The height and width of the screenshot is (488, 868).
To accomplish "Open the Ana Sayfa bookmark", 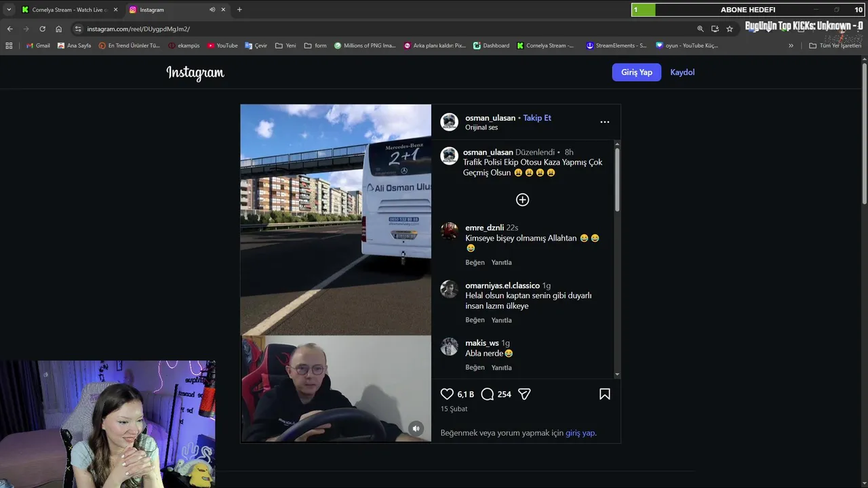I will [x=75, y=45].
